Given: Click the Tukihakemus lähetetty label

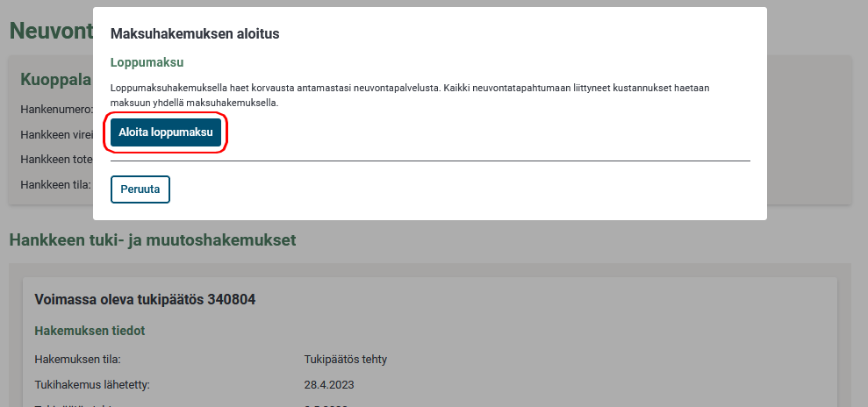Looking at the screenshot, I should coord(91,384).
